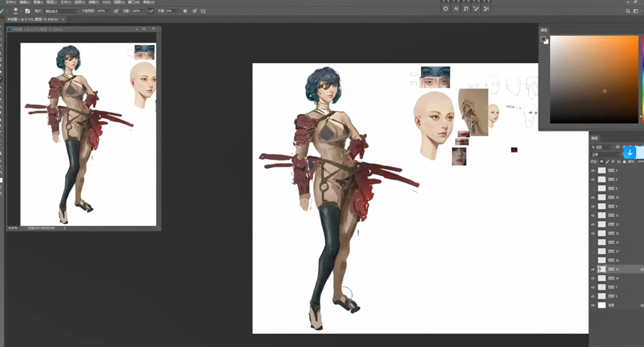The image size is (644, 347).
Task: Select the 图层 7 layer row
Action: click(617, 287)
